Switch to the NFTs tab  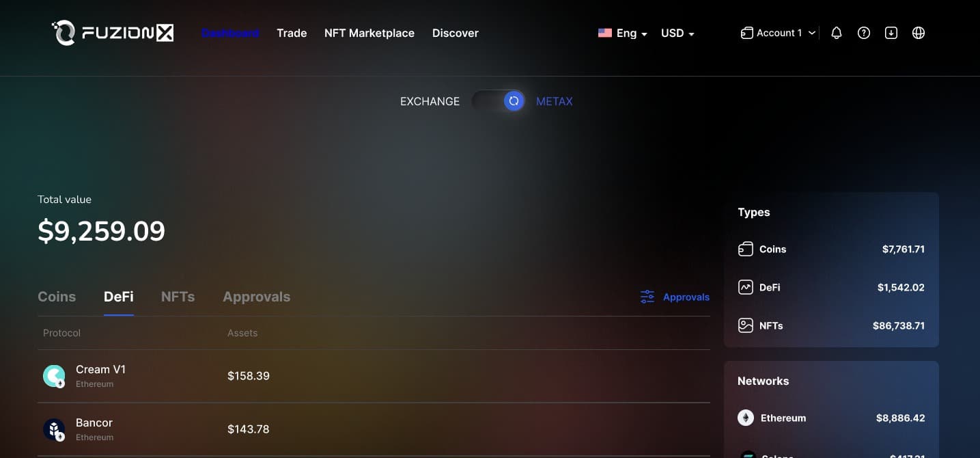(x=178, y=297)
